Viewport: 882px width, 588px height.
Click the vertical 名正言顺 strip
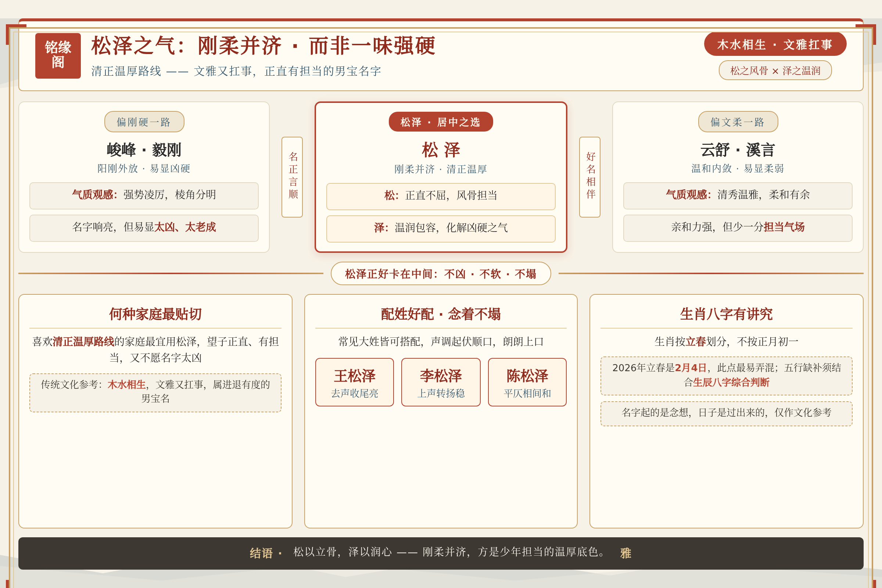pyautogui.click(x=292, y=177)
